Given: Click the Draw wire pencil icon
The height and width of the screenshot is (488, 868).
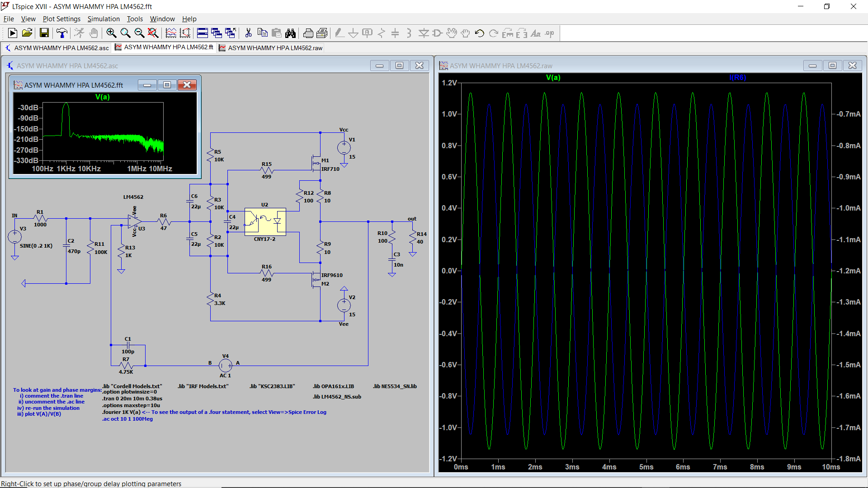Looking at the screenshot, I should [340, 33].
